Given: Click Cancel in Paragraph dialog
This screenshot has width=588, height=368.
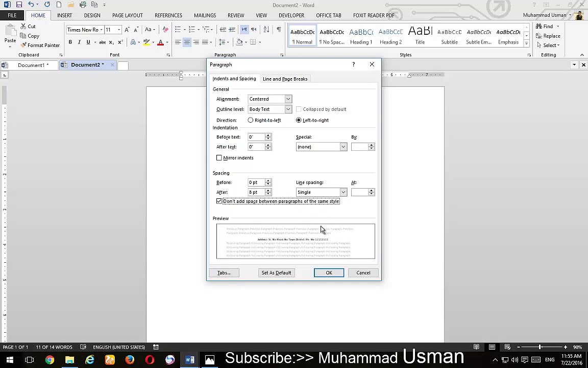Looking at the screenshot, I should (363, 272).
